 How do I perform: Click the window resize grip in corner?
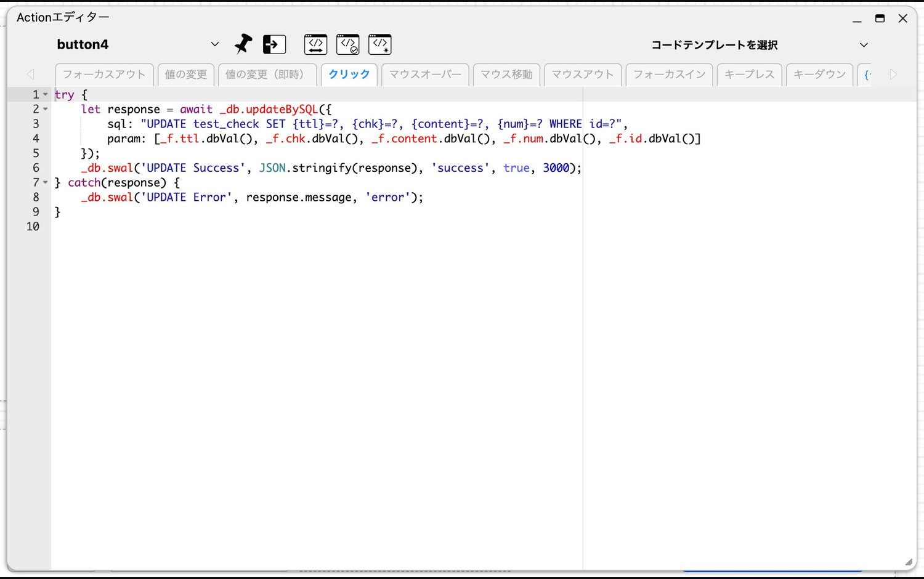click(909, 562)
